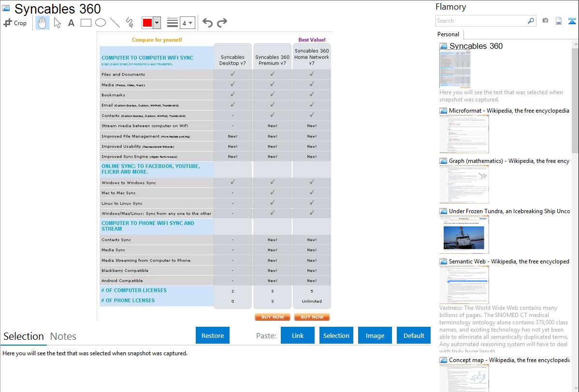Screen dimensions: 579x392
Task: Paste as Link button
Action: pos(298,335)
